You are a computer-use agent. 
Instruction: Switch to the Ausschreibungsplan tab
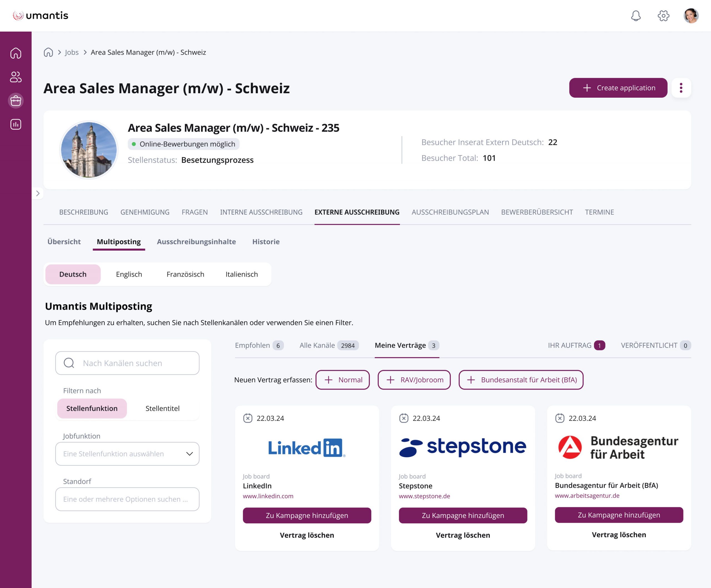point(450,212)
